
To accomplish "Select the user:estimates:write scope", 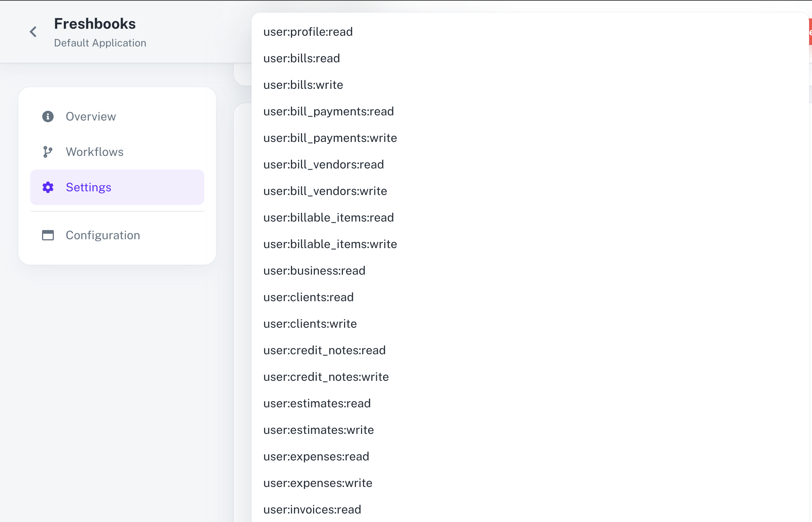I will pos(318,429).
